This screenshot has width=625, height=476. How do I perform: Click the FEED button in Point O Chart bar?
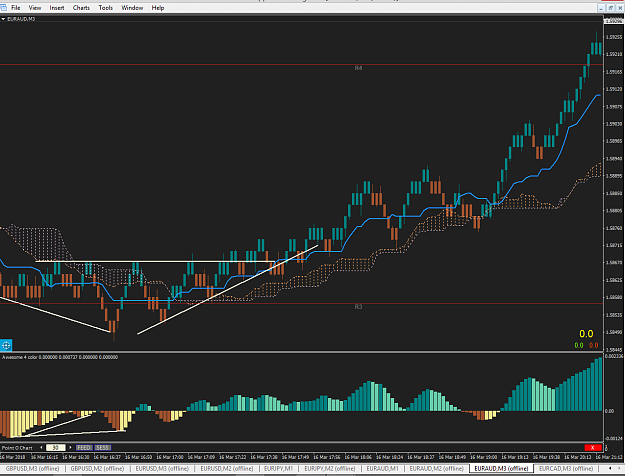(x=84, y=448)
